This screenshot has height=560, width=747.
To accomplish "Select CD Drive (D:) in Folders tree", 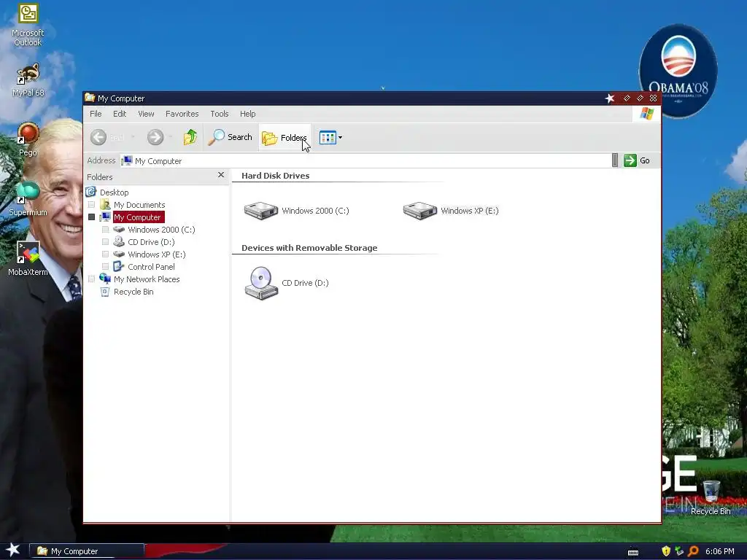I will 151,242.
